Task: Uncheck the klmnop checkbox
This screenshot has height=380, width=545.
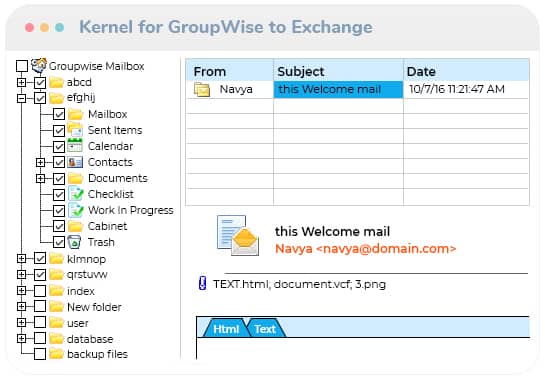Action: click(40, 258)
